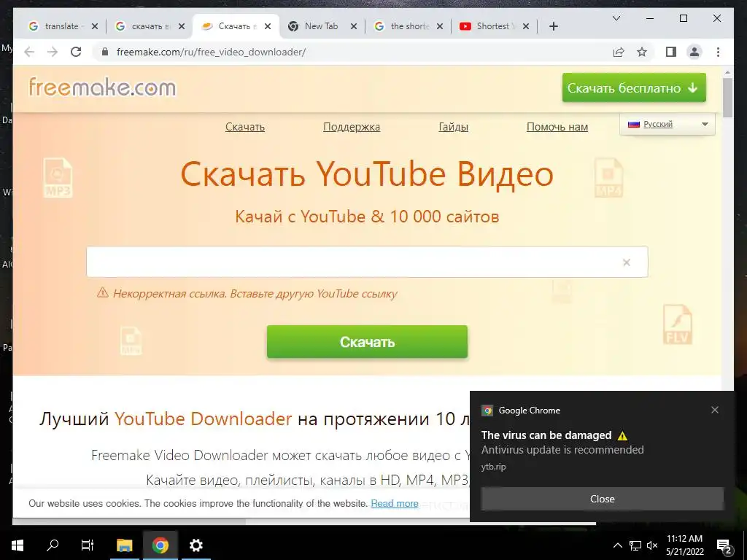Open the Chrome profile avatar
This screenshot has height=560, width=747.
[694, 52]
